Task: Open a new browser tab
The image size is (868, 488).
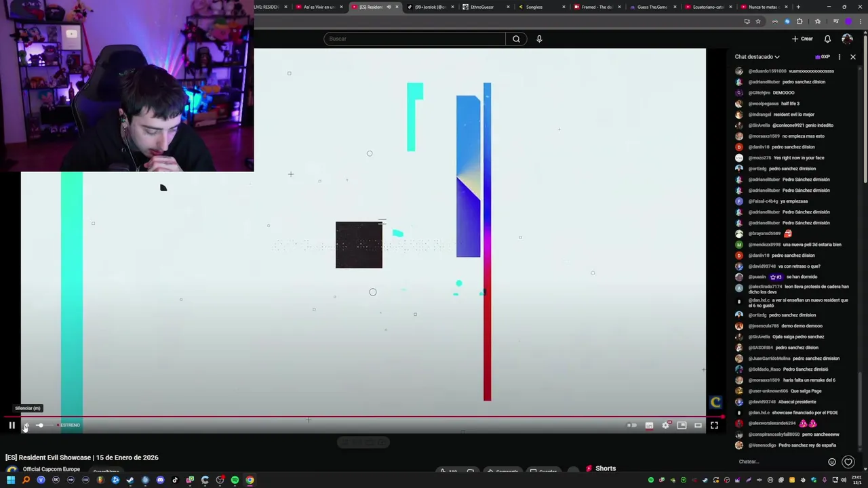Action: click(798, 7)
